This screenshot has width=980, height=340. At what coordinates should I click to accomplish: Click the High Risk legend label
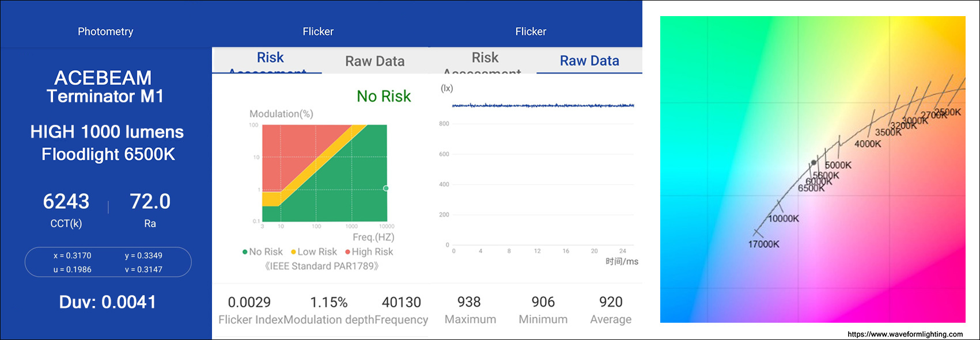coord(372,252)
